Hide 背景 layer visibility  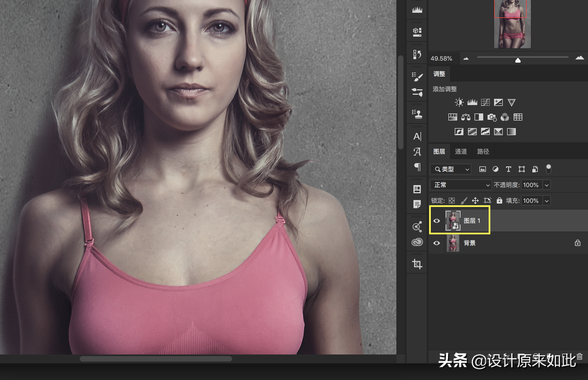(437, 243)
